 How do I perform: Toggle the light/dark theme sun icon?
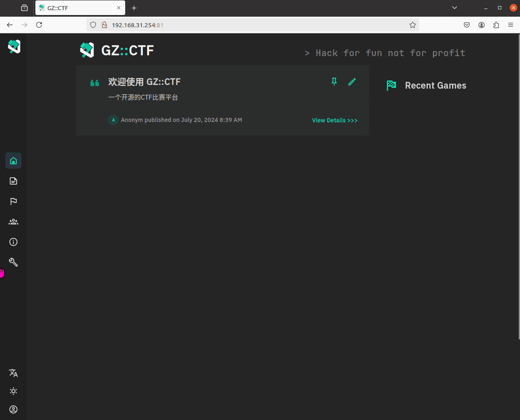pos(13,391)
